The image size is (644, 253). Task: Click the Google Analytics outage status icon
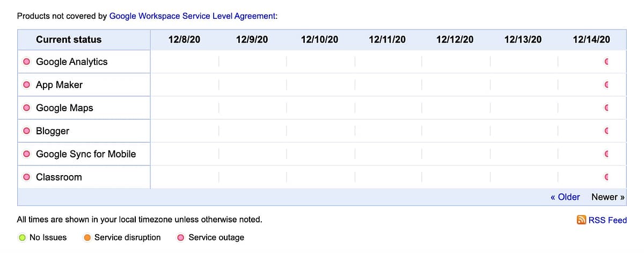(x=26, y=62)
